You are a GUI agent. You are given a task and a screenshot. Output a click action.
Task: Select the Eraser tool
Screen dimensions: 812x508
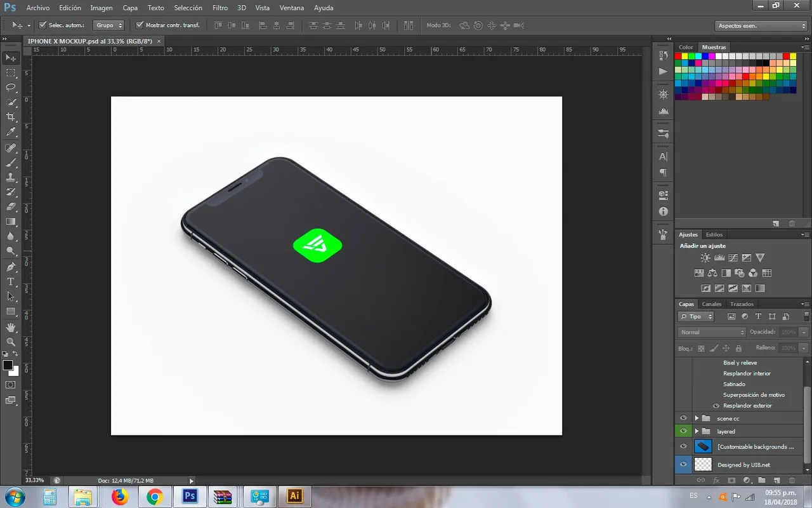(x=11, y=207)
